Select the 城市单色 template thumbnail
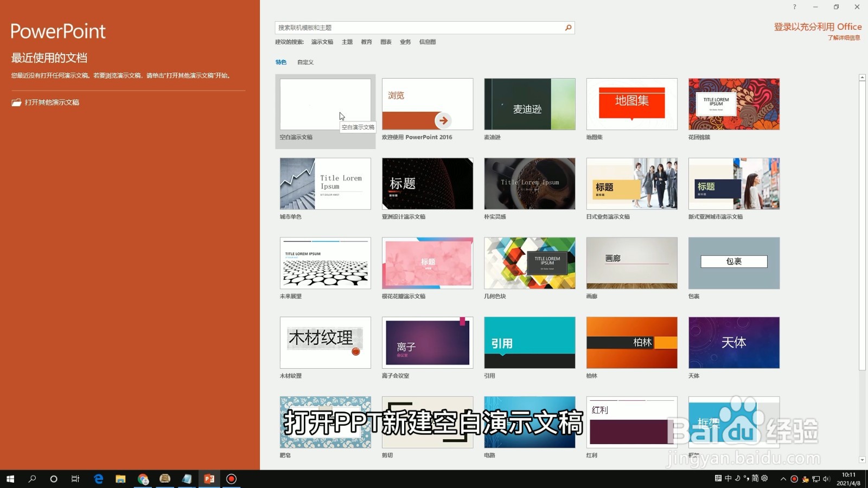 (325, 184)
